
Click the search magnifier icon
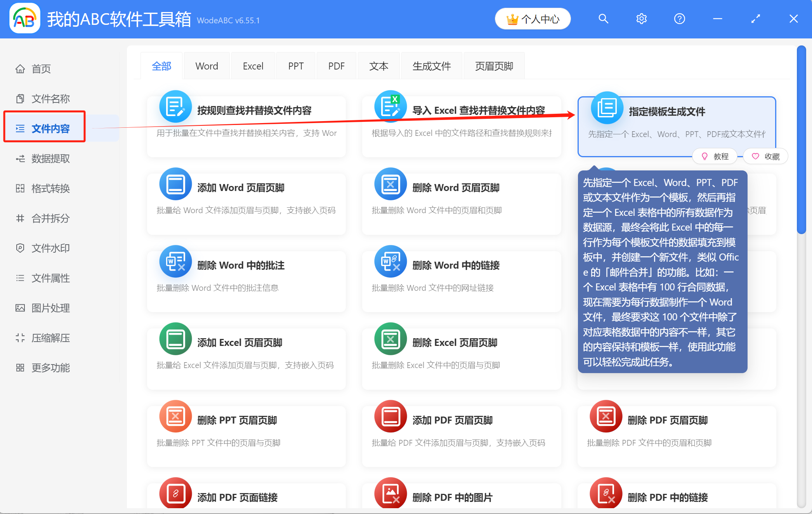tap(603, 18)
